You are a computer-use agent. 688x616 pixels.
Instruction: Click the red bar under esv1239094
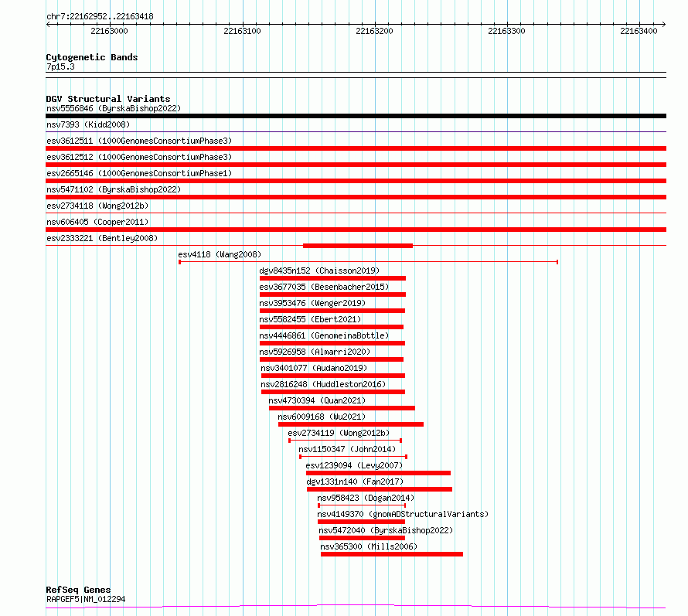pyautogui.click(x=378, y=473)
